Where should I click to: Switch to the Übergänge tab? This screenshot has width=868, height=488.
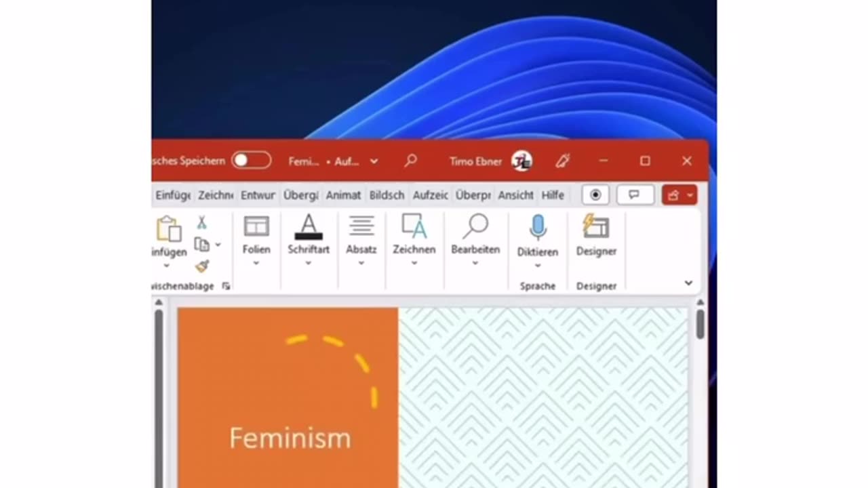[x=300, y=195]
